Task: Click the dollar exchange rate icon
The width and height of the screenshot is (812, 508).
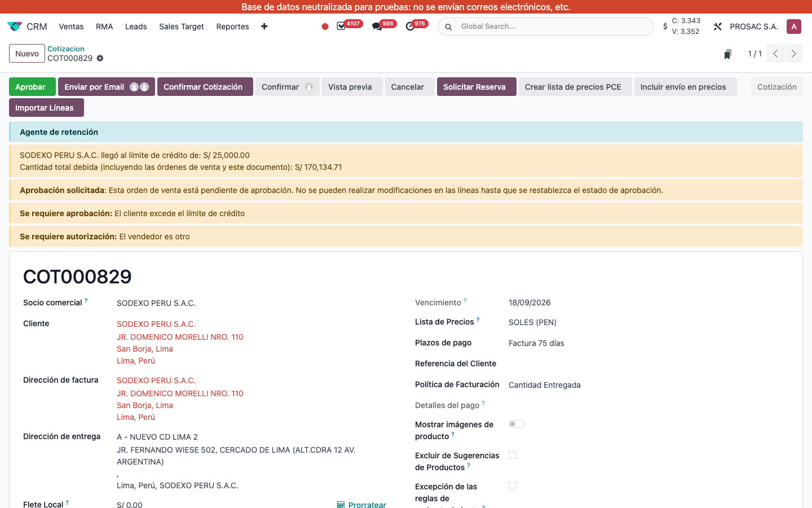Action: pos(665,26)
